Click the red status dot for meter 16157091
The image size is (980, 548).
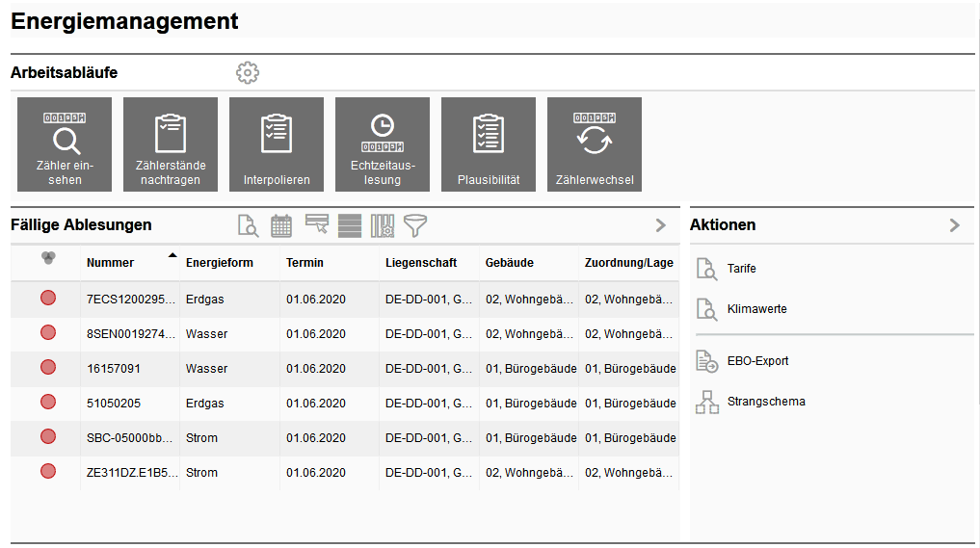48,367
